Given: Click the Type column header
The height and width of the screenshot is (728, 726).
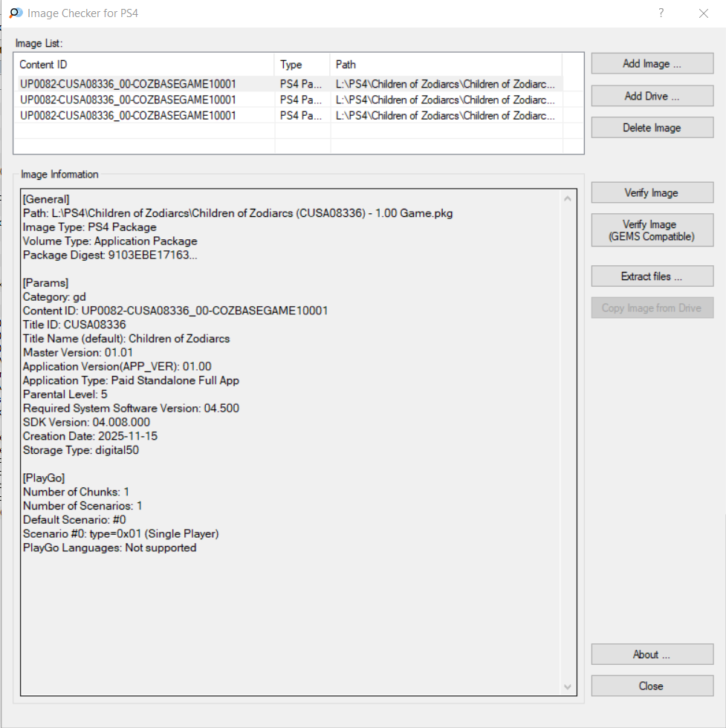Looking at the screenshot, I should tap(302, 65).
